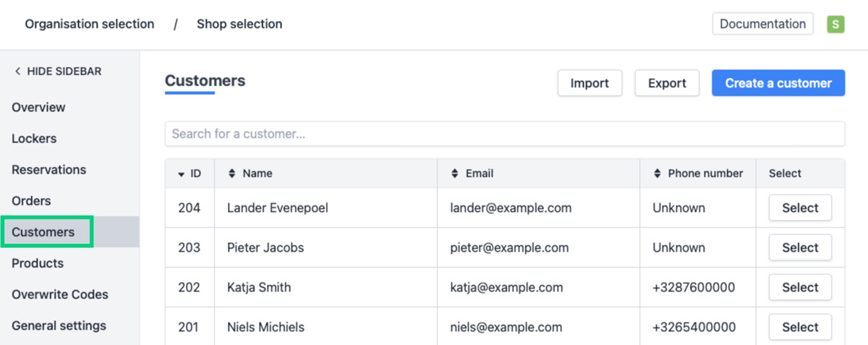Focus the Search for a customer field

click(x=504, y=134)
